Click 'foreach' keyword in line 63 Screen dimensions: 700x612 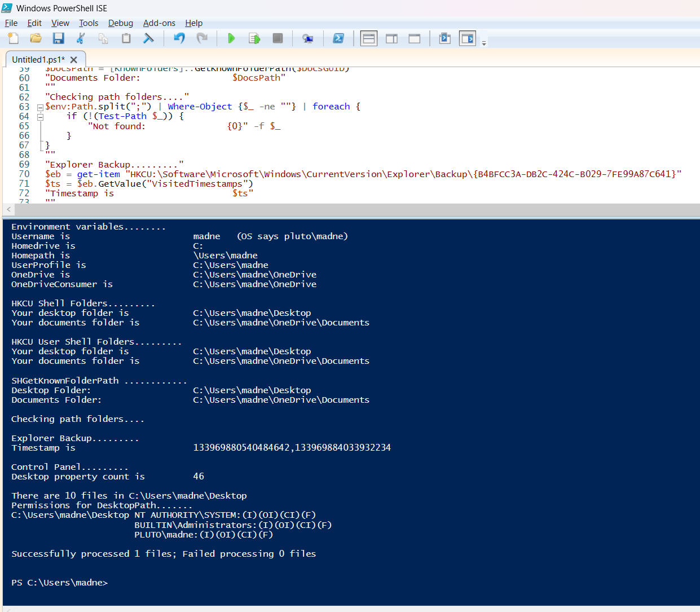(331, 107)
